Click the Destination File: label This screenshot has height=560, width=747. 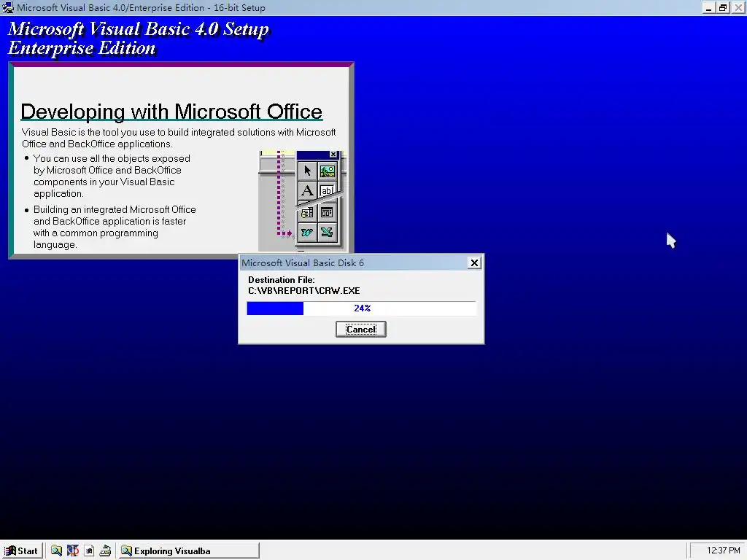(281, 279)
